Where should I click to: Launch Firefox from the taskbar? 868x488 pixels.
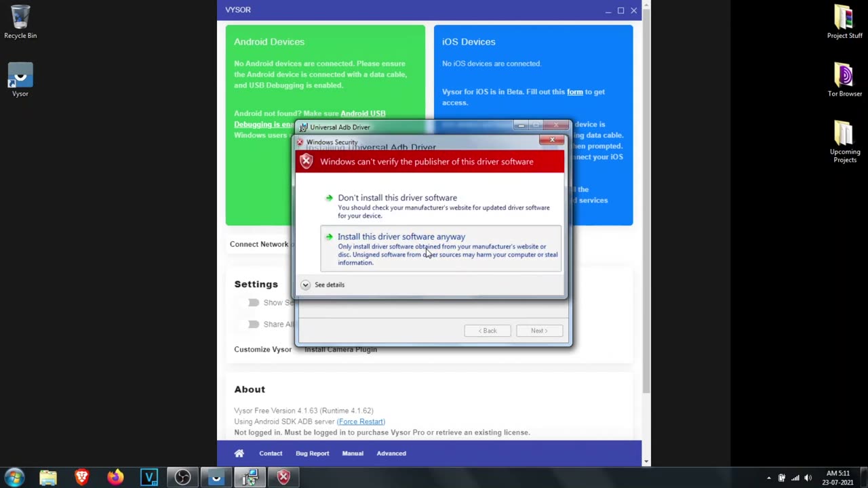point(115,477)
